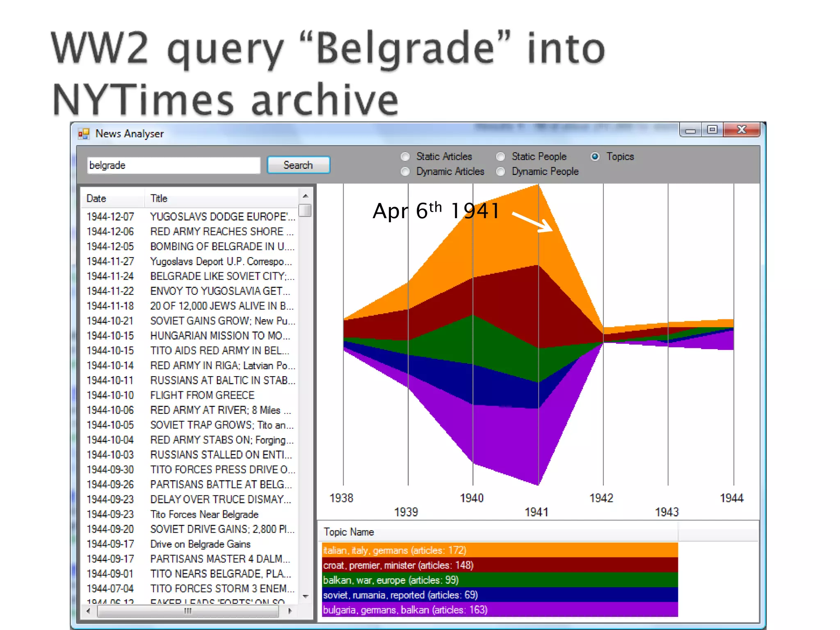Select the Topics radio button

tap(595, 157)
